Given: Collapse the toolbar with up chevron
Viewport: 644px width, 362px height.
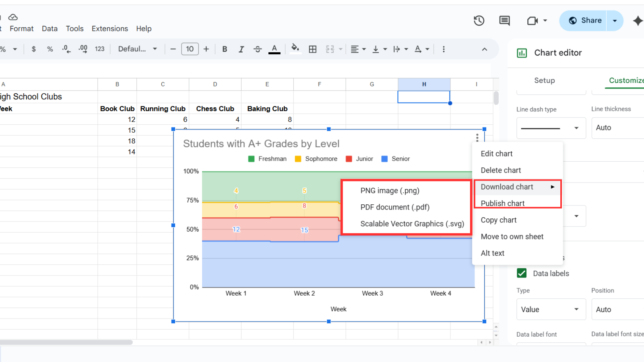Looking at the screenshot, I should 485,49.
